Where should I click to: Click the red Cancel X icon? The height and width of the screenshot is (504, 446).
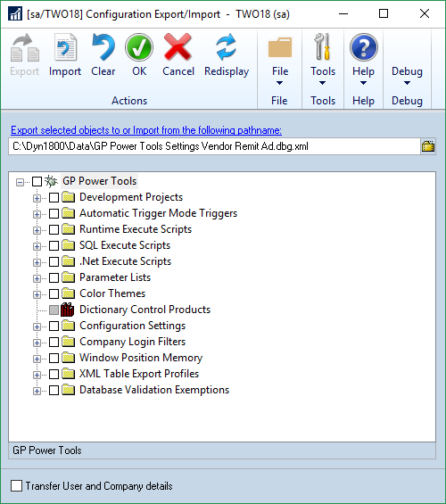178,47
